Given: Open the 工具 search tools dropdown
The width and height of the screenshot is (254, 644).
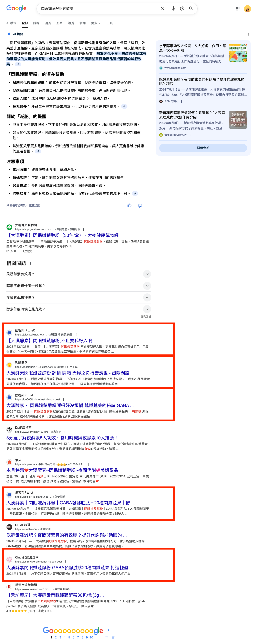Looking at the screenshot, I should [x=111, y=23].
